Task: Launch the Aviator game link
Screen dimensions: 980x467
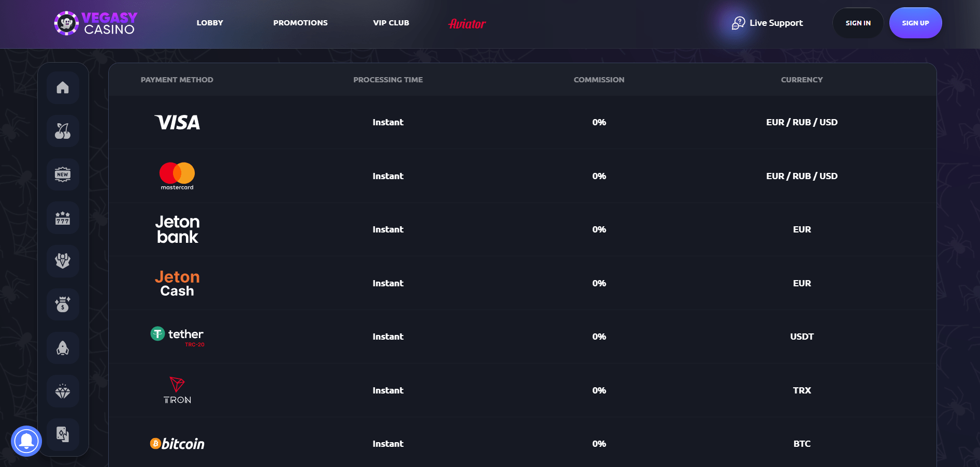Action: pos(467,24)
